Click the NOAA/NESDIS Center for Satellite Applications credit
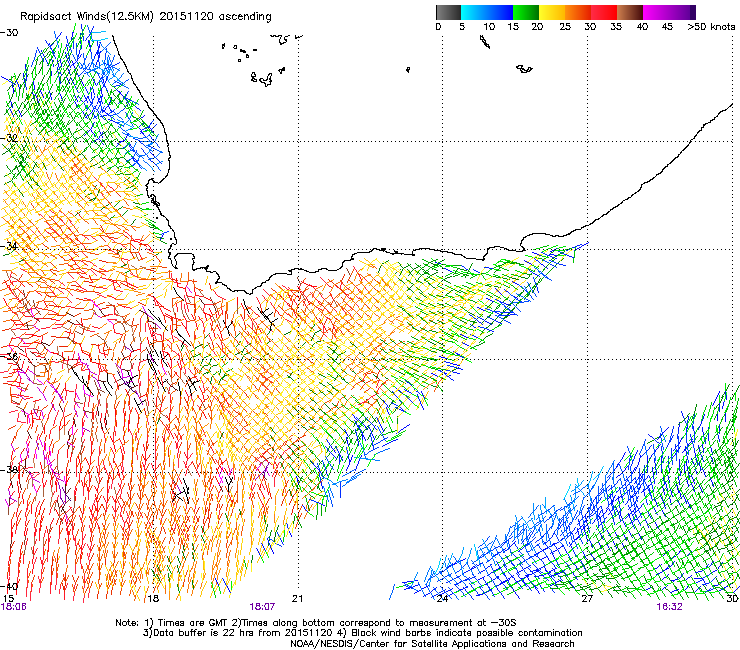The image size is (740, 650). click(x=432, y=644)
